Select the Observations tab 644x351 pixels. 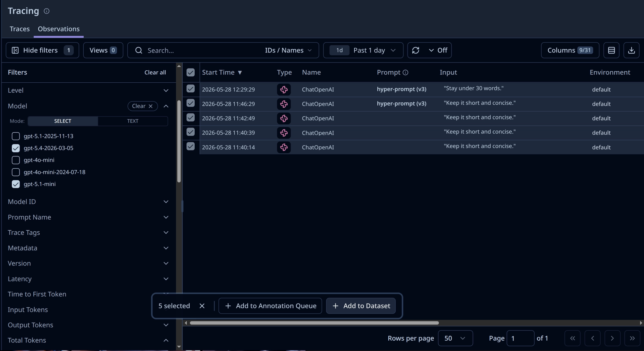click(58, 29)
